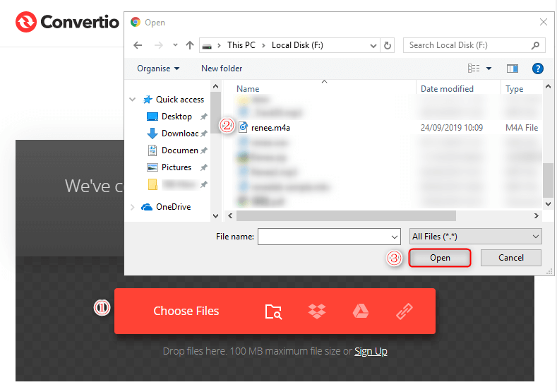Close the Open dialog
The width and height of the screenshot is (557, 392).
(544, 22)
